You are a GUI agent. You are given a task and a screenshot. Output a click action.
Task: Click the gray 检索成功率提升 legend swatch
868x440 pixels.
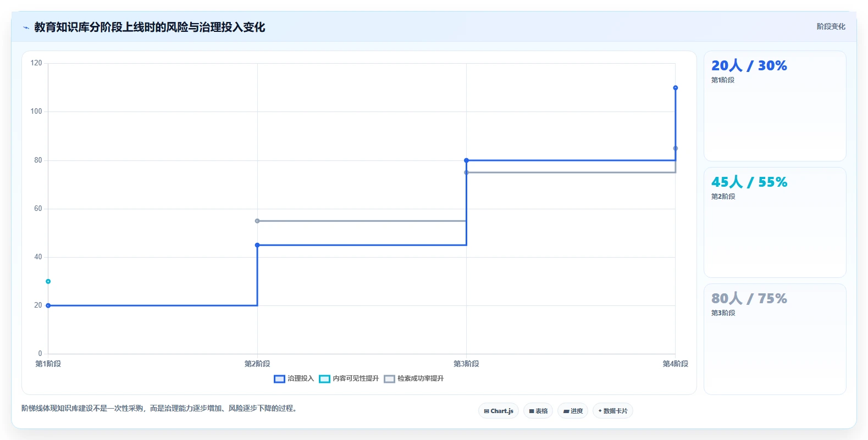(x=389, y=378)
